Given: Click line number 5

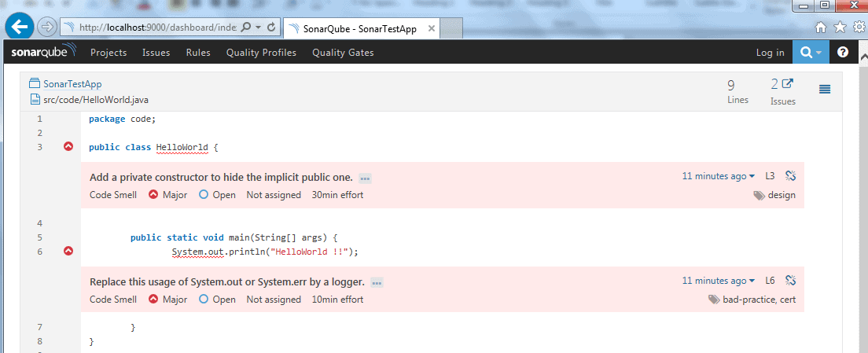Looking at the screenshot, I should click(x=39, y=237).
